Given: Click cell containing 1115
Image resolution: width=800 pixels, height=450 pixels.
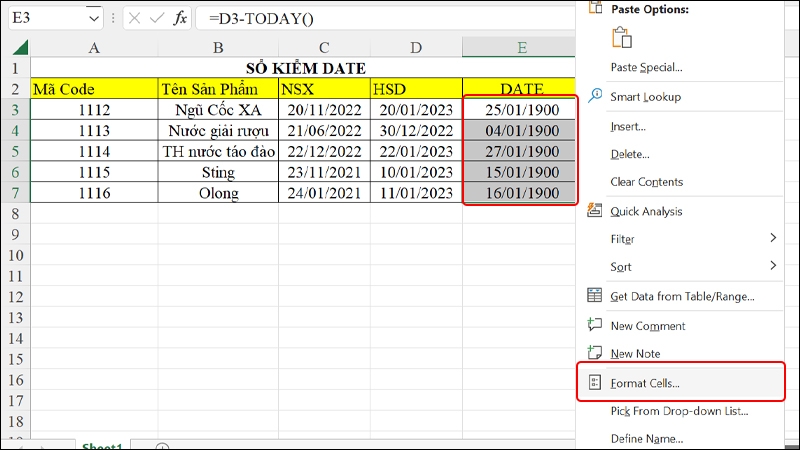Looking at the screenshot, I should (94, 172).
